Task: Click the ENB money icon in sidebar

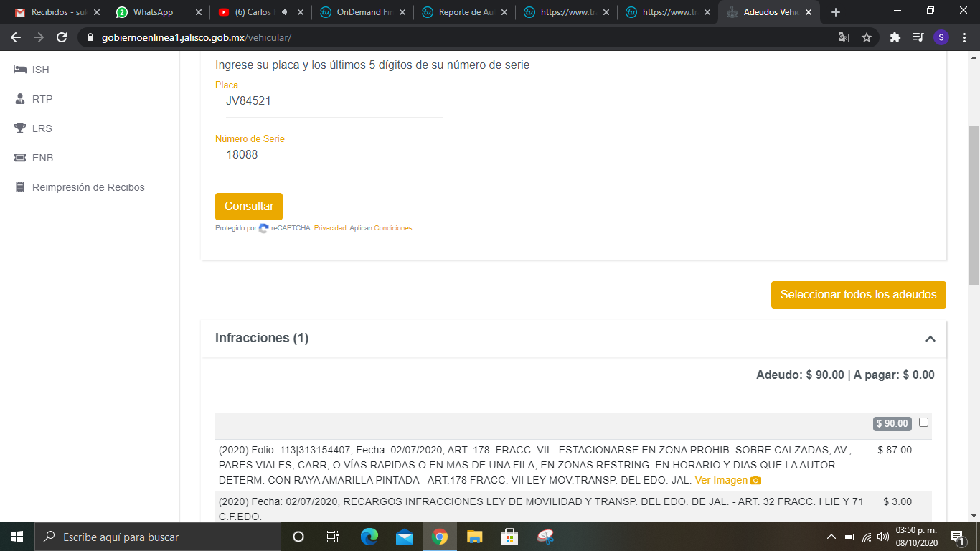Action: (x=20, y=158)
